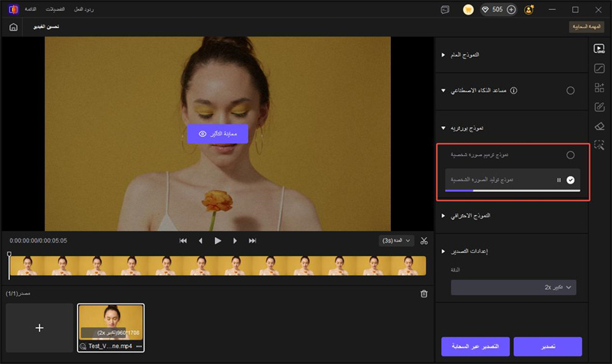The width and height of the screenshot is (612, 364).
Task: Open the preview duration (3s) dropdown
Action: pyautogui.click(x=395, y=240)
